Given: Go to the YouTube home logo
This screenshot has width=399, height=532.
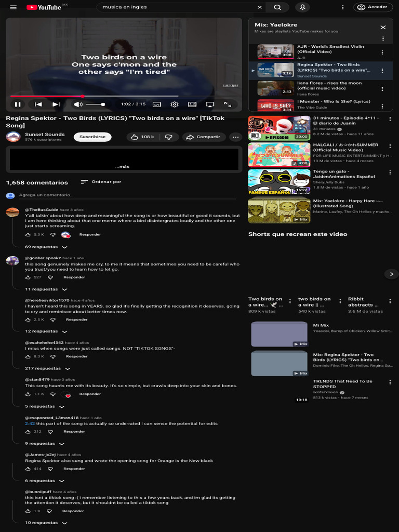Looking at the screenshot, I should (44, 7).
